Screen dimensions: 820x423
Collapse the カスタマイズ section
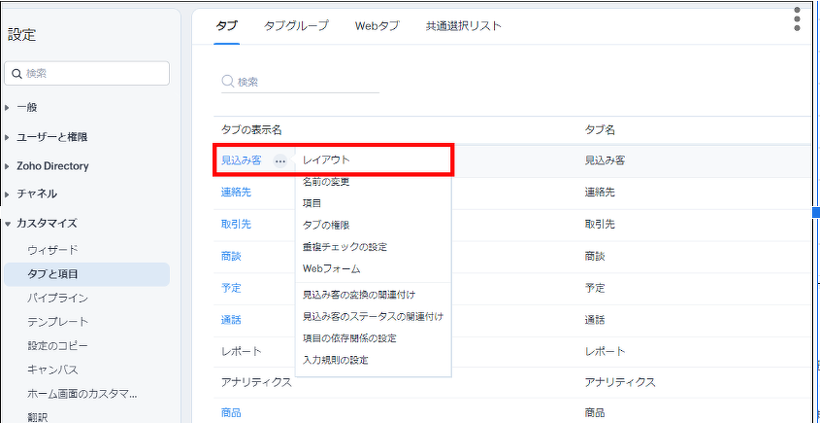[x=46, y=223]
